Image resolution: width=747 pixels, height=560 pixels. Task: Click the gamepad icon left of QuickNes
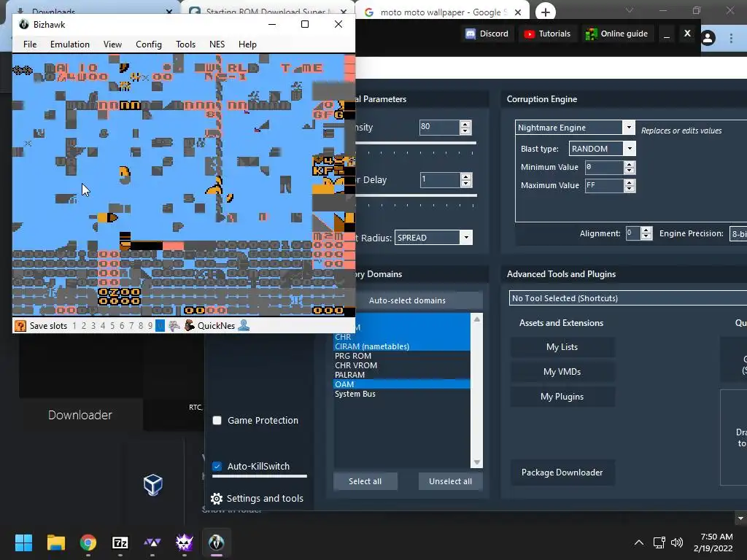pyautogui.click(x=174, y=326)
